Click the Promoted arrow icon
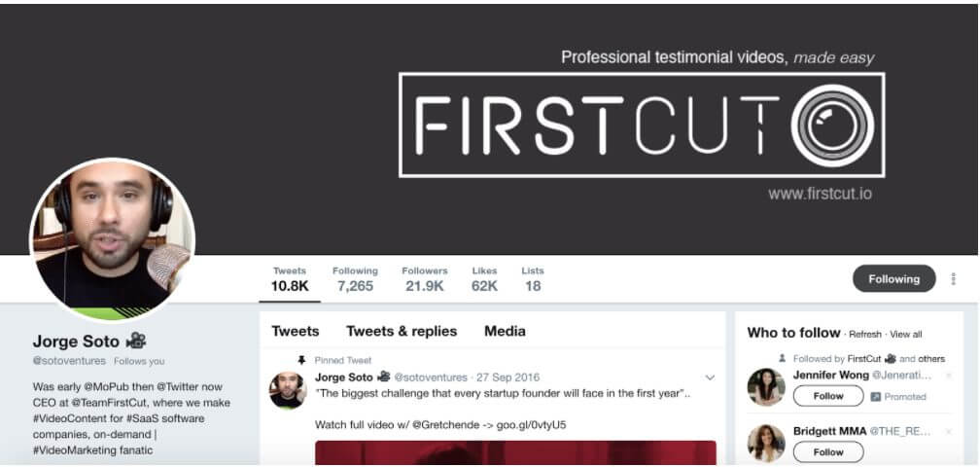 pos(876,396)
